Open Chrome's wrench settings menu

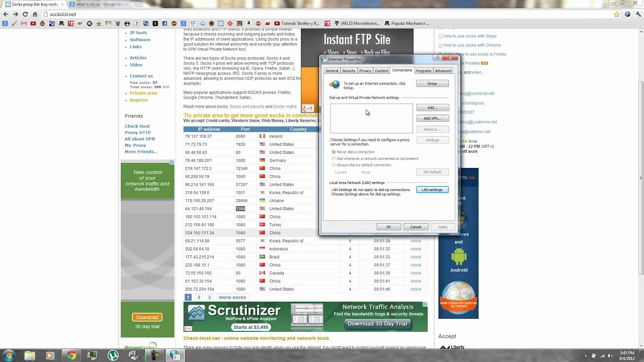coord(637,14)
